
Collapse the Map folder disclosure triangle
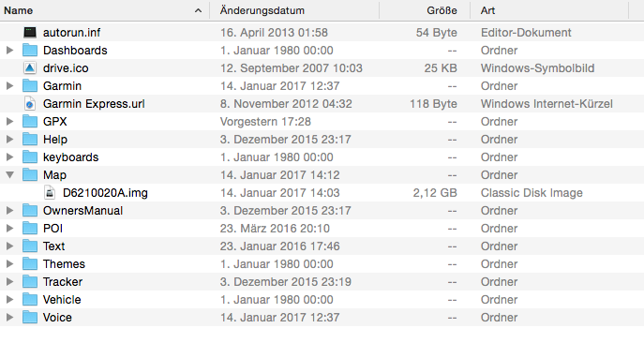[x=10, y=175]
